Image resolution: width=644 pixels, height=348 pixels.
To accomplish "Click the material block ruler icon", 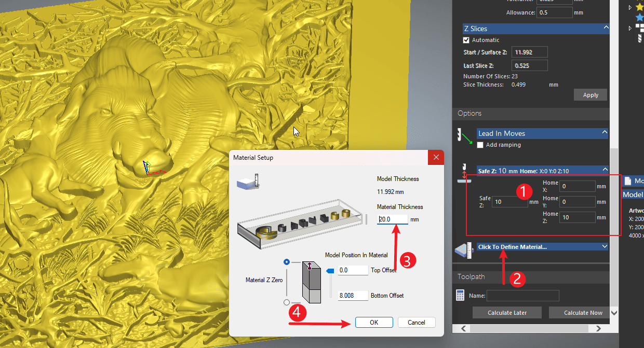I will point(463,250).
